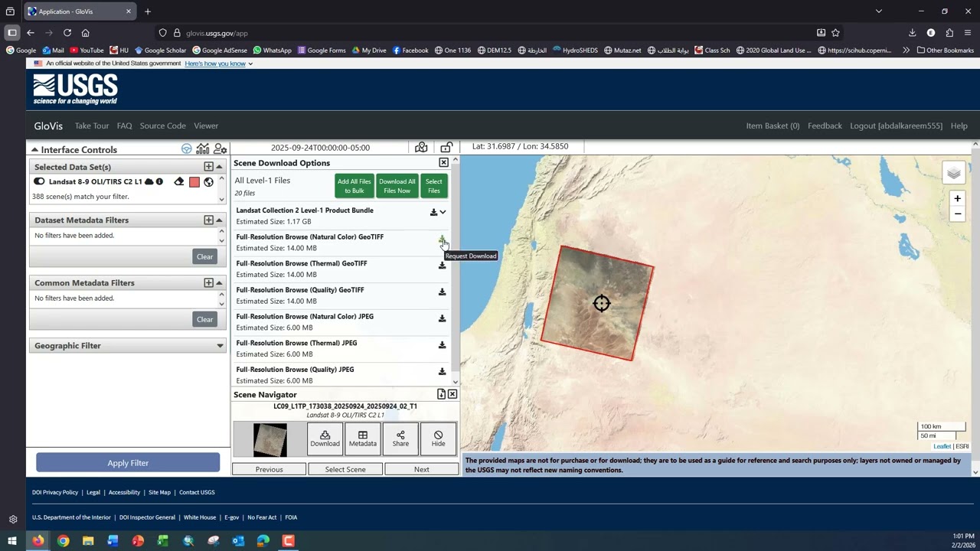The width and height of the screenshot is (980, 551).
Task: Download the Quality GeoTIFF browse file
Action: (x=442, y=292)
